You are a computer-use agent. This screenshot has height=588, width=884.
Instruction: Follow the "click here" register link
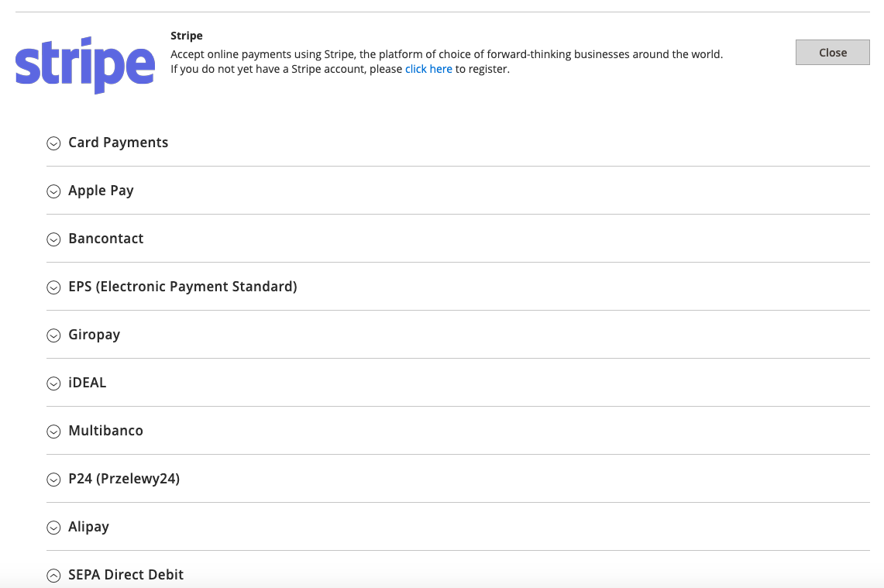pyautogui.click(x=428, y=69)
